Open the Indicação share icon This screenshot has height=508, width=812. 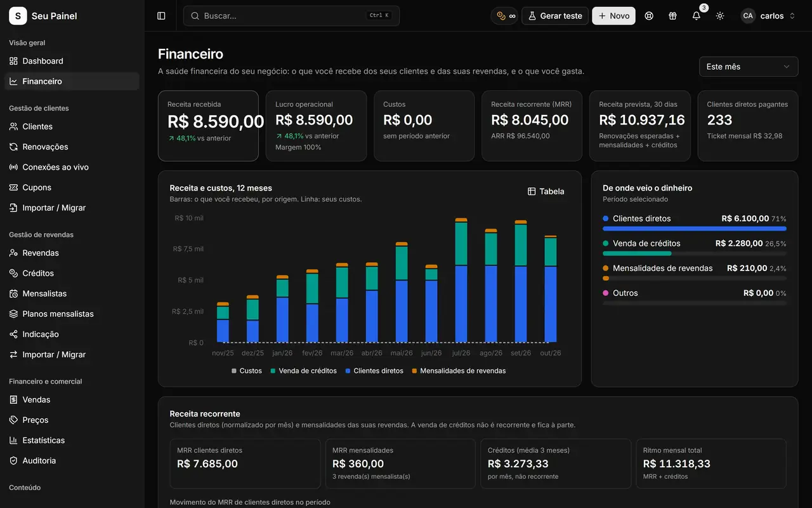pyautogui.click(x=13, y=334)
